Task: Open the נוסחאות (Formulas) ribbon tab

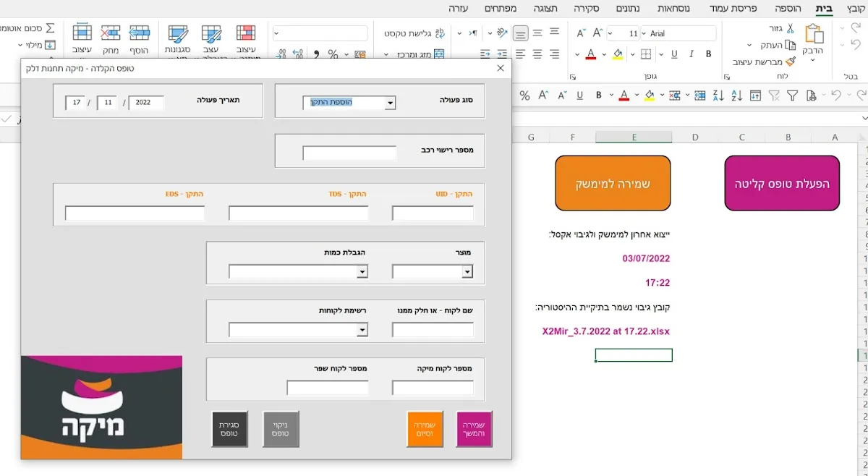Action: tap(673, 9)
